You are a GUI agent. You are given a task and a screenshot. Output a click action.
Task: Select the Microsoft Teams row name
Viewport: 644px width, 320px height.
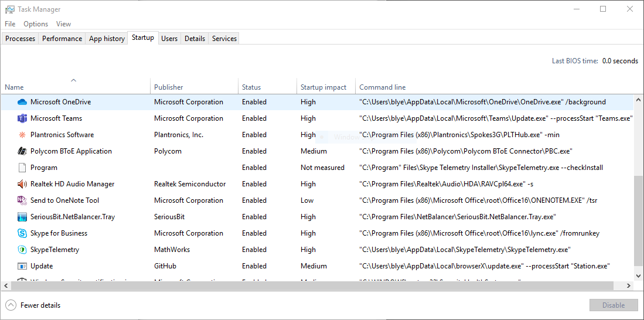tap(56, 118)
